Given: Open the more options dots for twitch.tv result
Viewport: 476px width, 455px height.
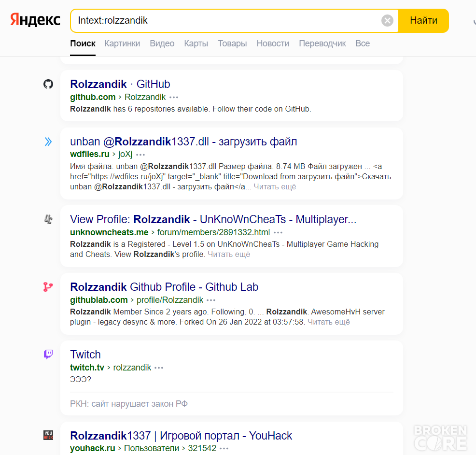Looking at the screenshot, I should coord(159,368).
